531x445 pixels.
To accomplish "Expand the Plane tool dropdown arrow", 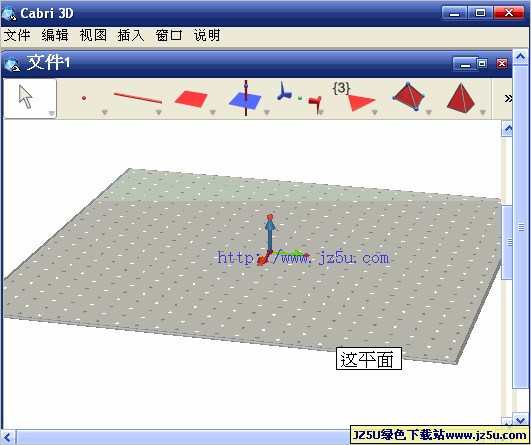I will tap(213, 112).
